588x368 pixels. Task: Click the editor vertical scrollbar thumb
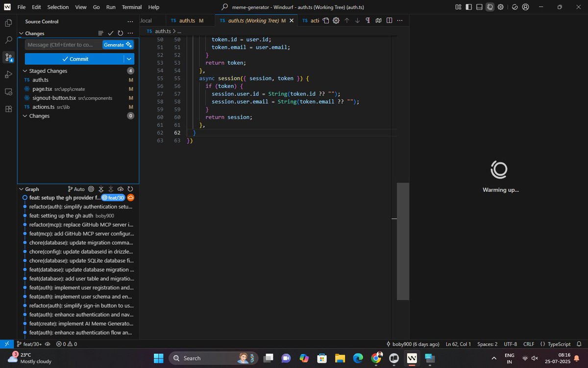(403, 241)
